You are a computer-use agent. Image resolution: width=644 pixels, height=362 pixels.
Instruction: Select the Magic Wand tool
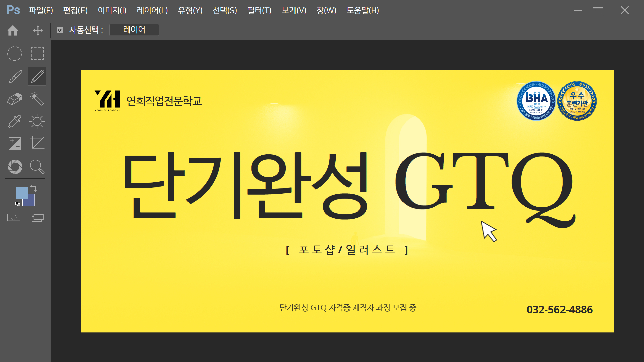[37, 99]
